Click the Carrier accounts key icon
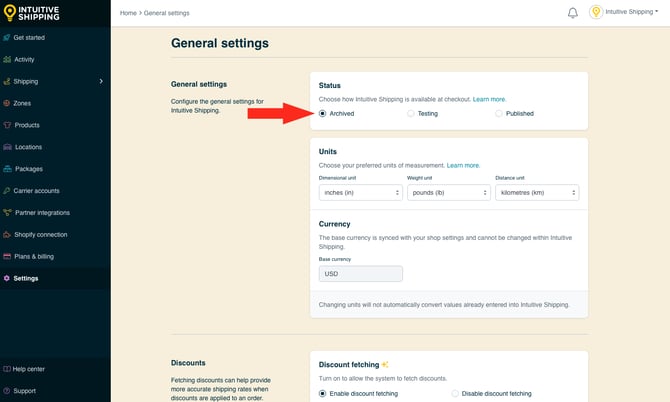This screenshot has height=402, width=670. pos(7,191)
